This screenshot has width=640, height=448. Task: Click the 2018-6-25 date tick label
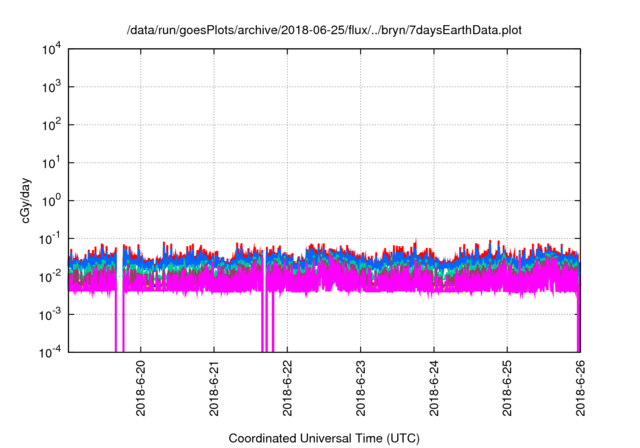pos(507,388)
